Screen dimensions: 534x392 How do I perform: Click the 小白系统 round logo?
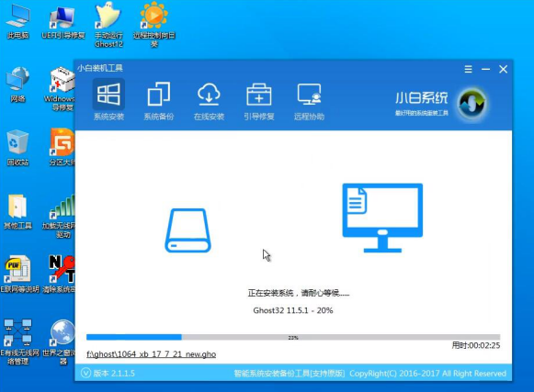472,104
